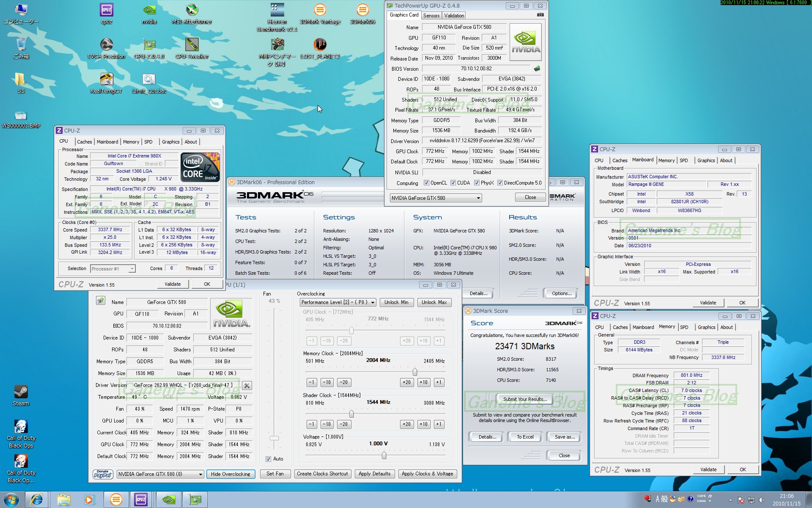Image resolution: width=812 pixels, height=508 pixels.
Task: Click the BIOS save chip icon in GPU-Z
Action: tap(537, 69)
